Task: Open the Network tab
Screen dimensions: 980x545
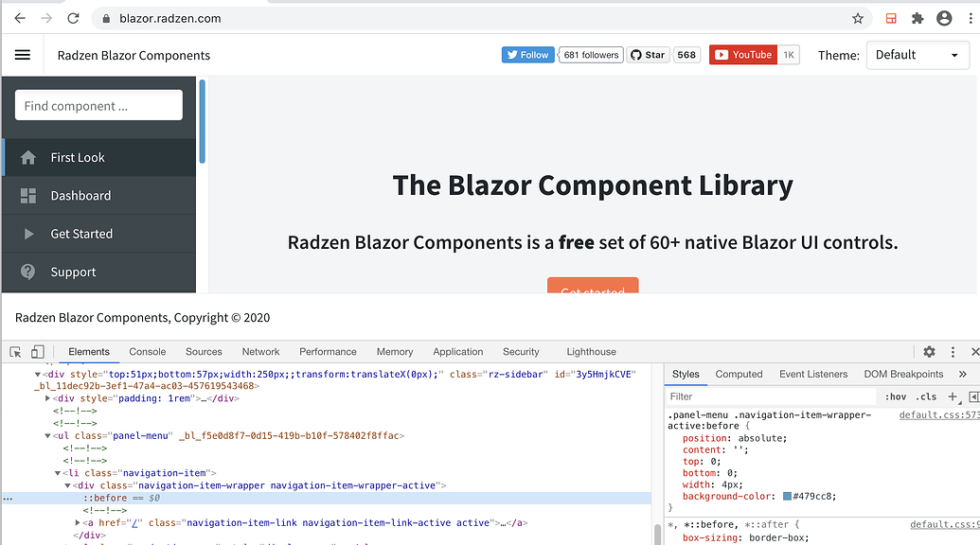Action: point(260,351)
